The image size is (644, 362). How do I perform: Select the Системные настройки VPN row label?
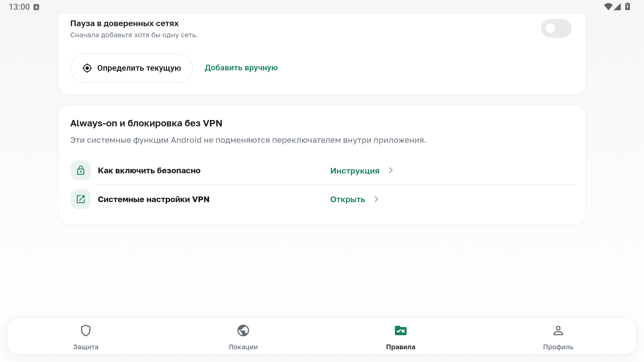tap(154, 199)
